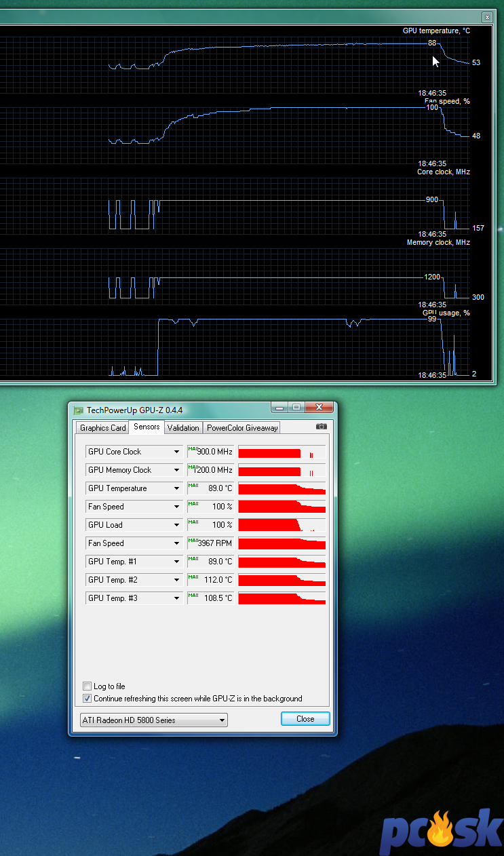The width and height of the screenshot is (504, 856).
Task: Click the GPU Load red history graph
Action: [x=282, y=525]
